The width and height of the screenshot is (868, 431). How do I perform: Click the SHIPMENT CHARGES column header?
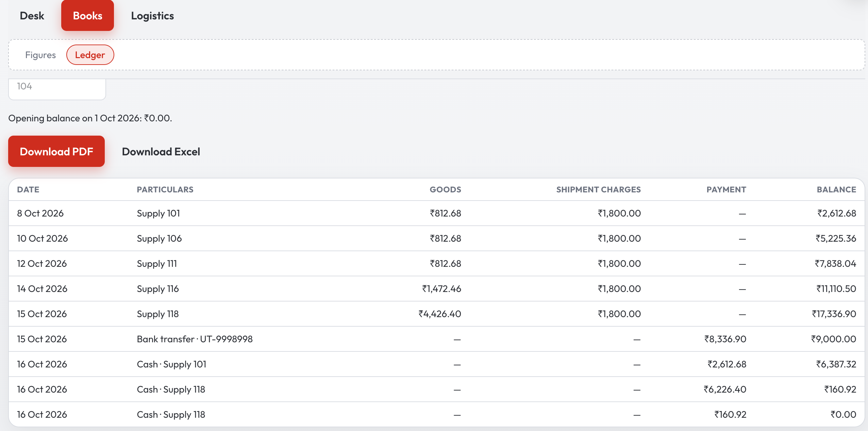point(598,189)
